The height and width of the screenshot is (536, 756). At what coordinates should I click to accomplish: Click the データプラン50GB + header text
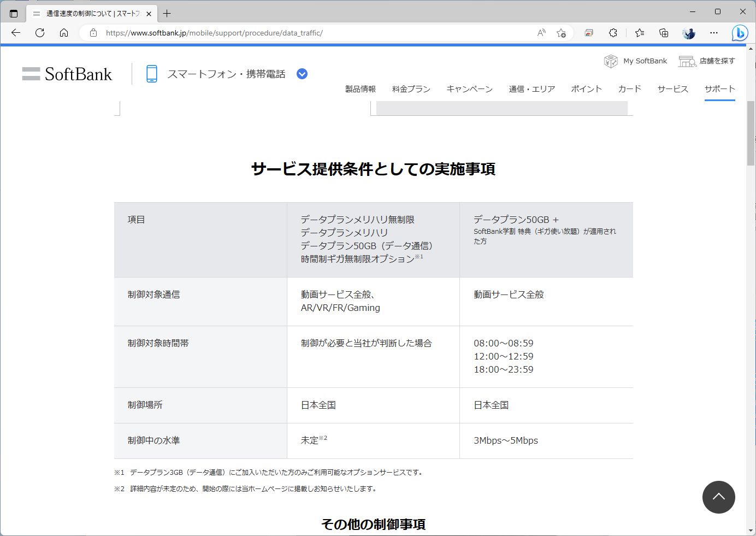pos(516,220)
